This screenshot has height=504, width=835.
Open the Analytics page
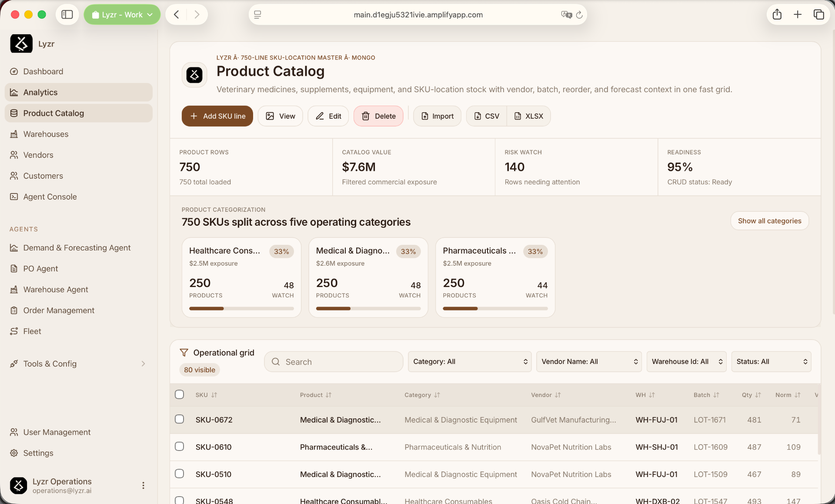78,92
